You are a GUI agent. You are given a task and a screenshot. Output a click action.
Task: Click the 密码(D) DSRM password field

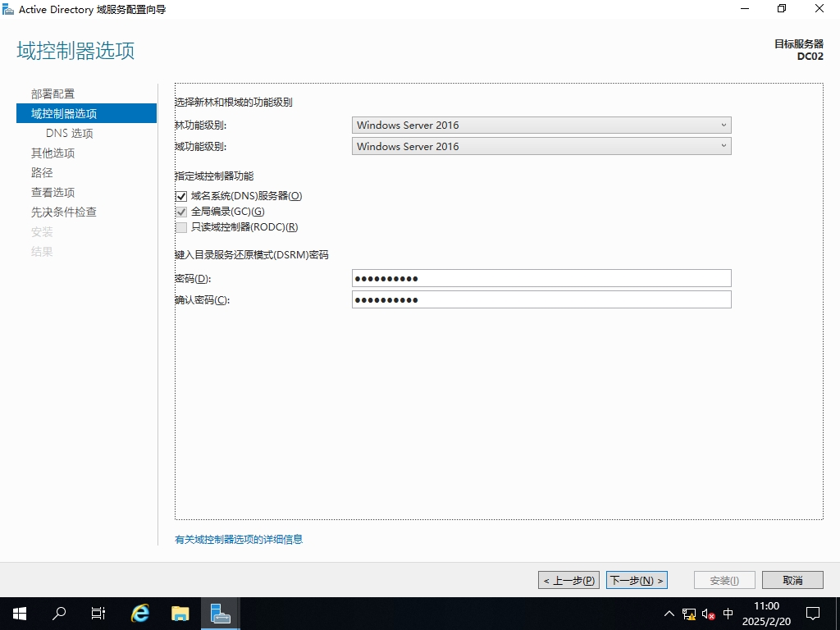point(541,278)
